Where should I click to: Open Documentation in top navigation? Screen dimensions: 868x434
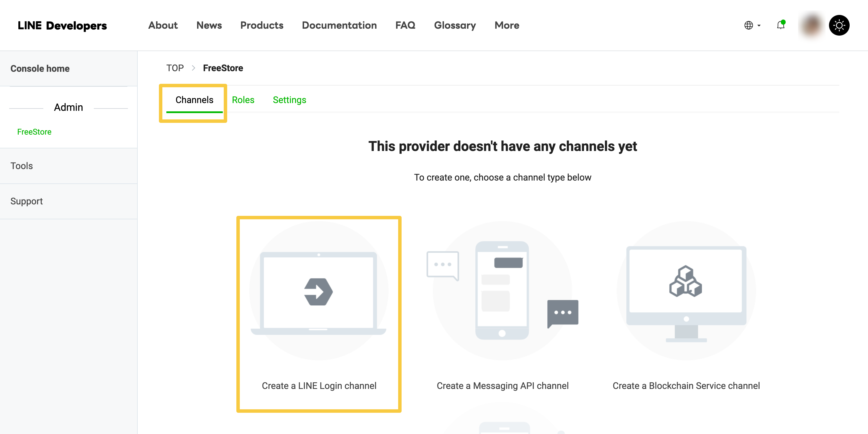339,25
